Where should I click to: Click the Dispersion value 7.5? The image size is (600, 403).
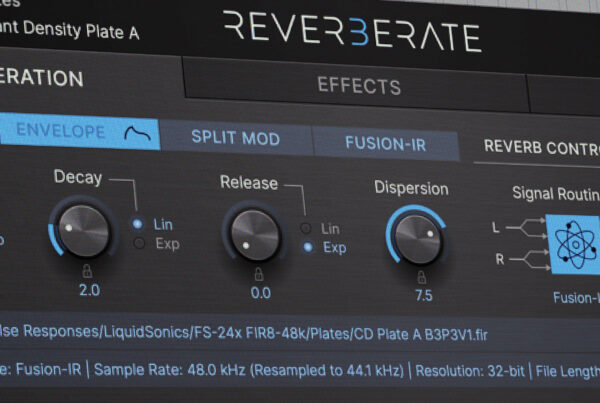424,295
